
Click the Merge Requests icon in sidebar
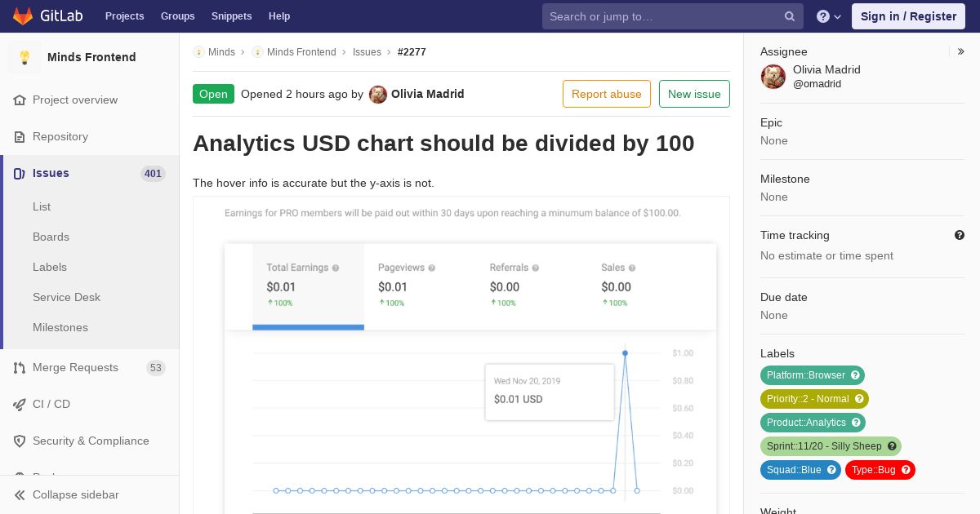20,368
